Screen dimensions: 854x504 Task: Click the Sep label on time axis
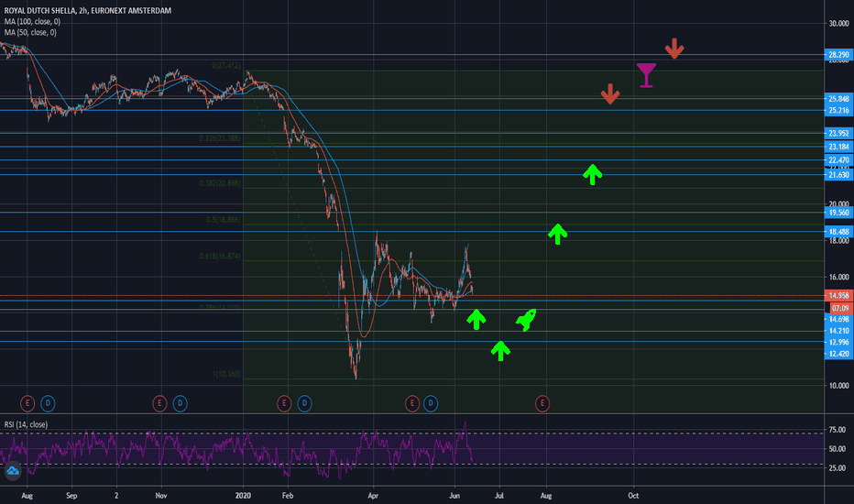click(x=71, y=495)
